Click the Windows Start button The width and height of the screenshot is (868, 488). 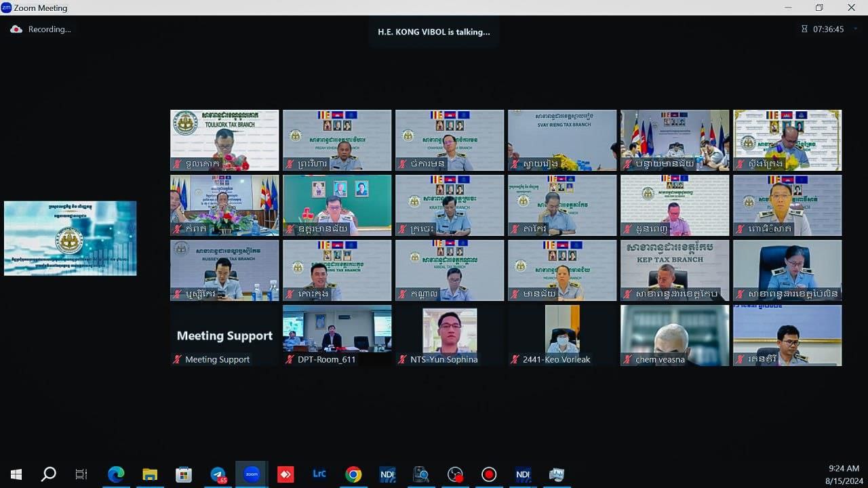16,474
